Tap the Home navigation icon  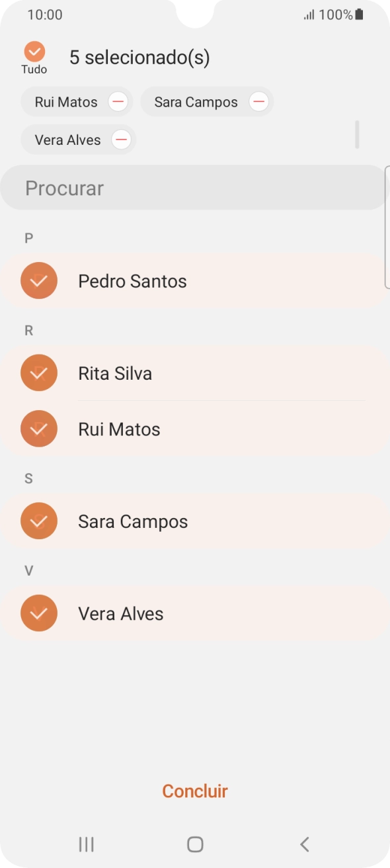[x=194, y=844]
